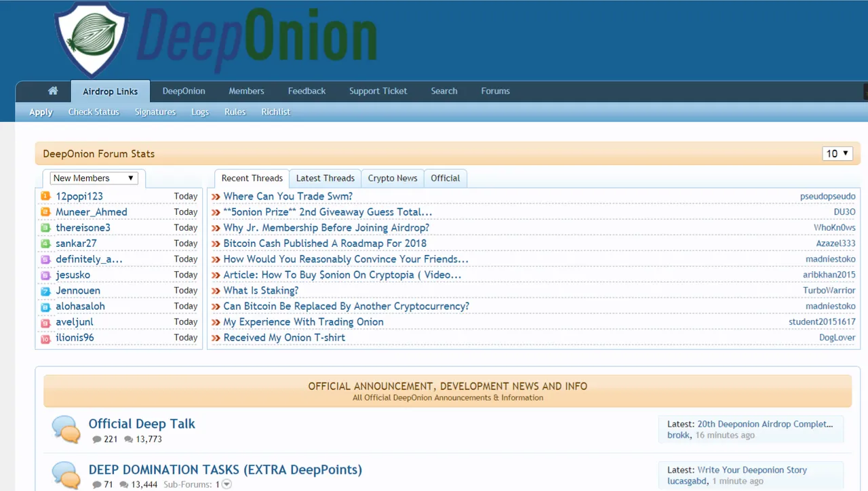Image resolution: width=868 pixels, height=491 pixels.
Task: Open the Rules sub-menu link
Action: 235,112
